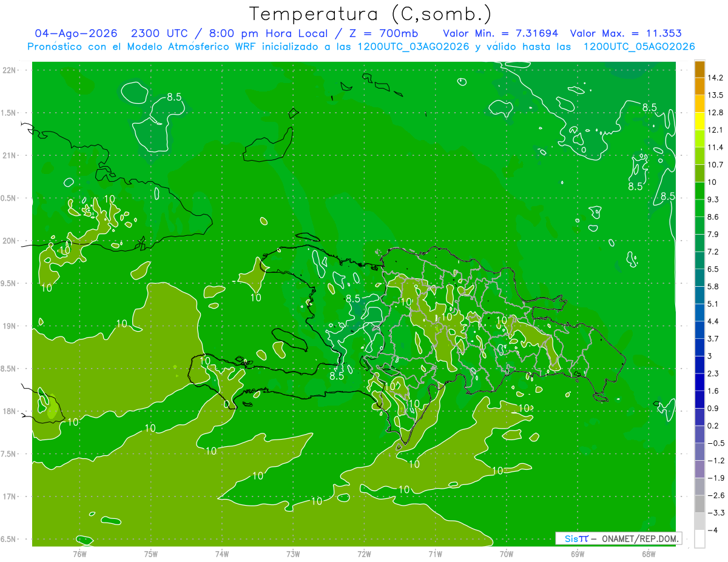
Task: Click the '17N' latitude axis label
Action: (10, 497)
